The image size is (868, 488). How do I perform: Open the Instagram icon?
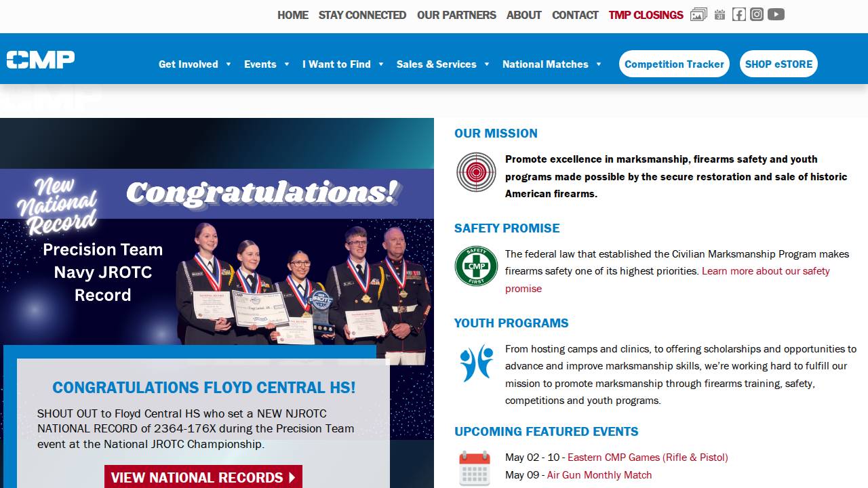point(757,14)
